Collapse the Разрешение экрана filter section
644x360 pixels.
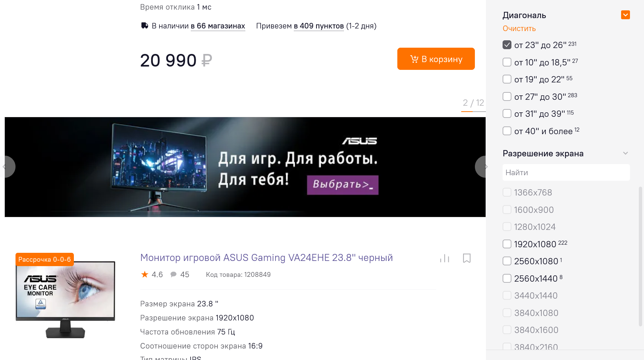625,153
